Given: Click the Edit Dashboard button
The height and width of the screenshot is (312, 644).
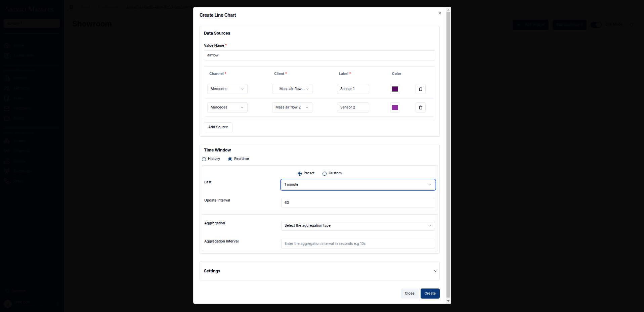Looking at the screenshot, I should [569, 25].
